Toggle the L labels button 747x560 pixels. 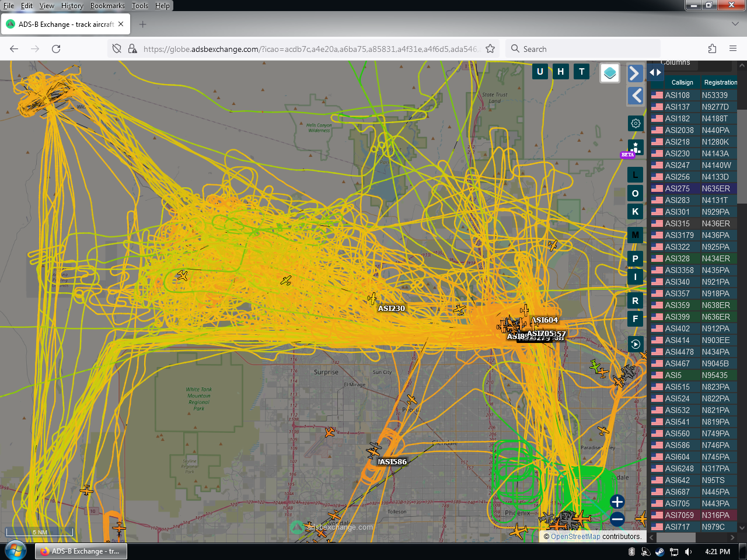(x=636, y=174)
